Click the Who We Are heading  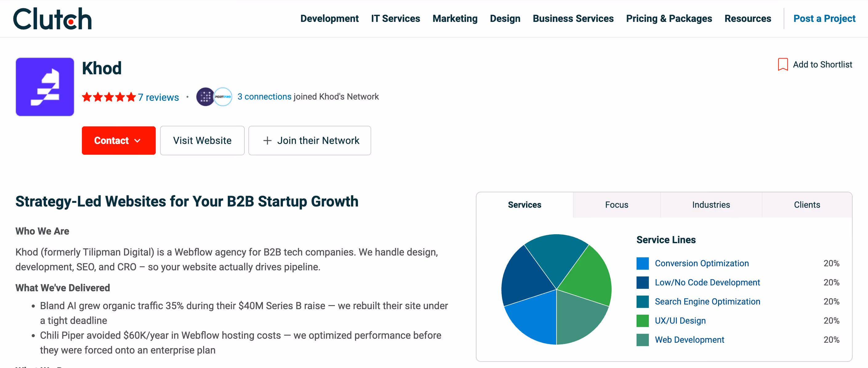42,231
